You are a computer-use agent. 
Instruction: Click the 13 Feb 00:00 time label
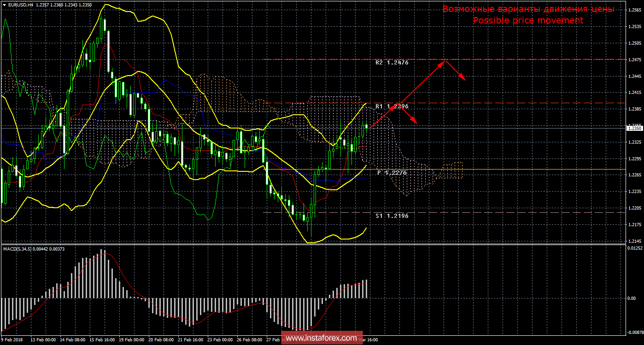43,340
